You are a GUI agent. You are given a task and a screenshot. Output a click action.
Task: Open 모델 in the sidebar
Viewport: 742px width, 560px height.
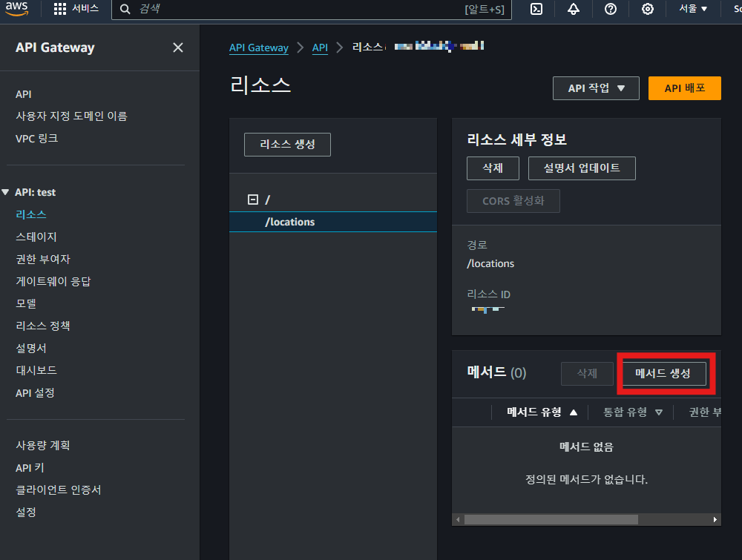(x=26, y=303)
